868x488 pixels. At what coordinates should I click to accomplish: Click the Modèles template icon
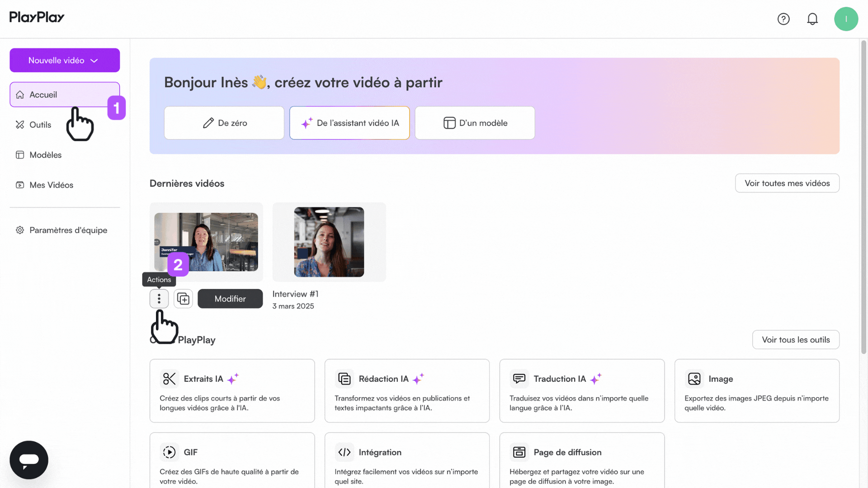pyautogui.click(x=20, y=155)
